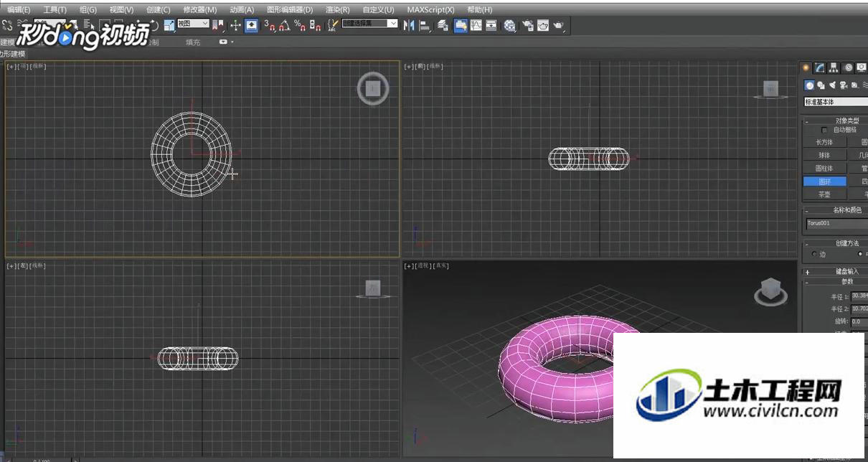Open the 修改器(M) menu
Viewport: 868px width, 462px height.
[200, 10]
